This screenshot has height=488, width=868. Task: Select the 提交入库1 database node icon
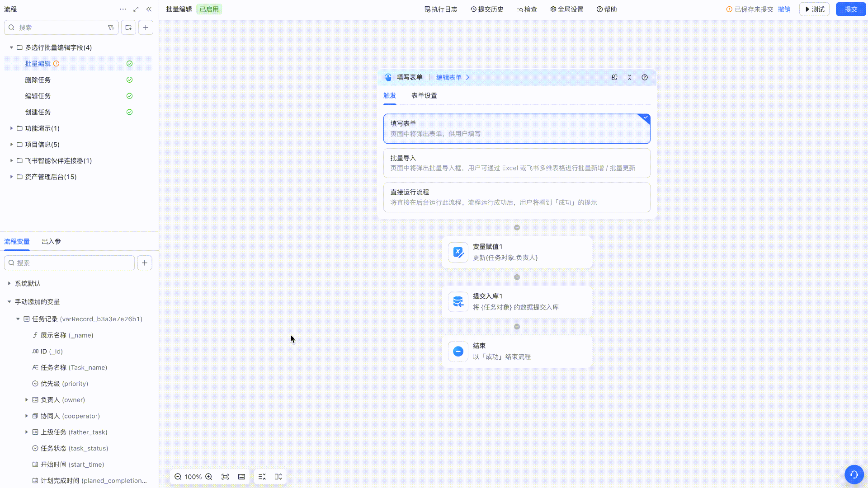pos(458,302)
